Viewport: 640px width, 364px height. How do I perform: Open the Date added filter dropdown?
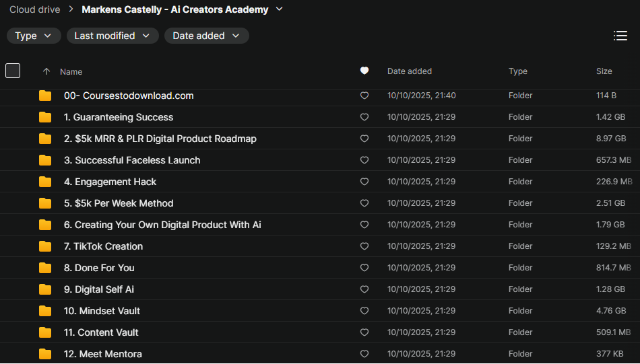click(x=206, y=36)
